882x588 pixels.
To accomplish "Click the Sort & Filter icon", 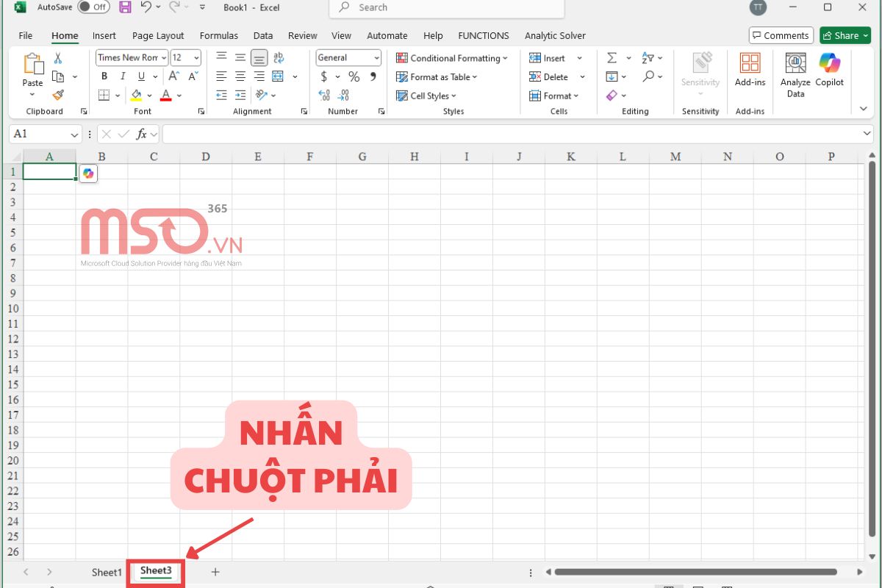I will pos(648,58).
